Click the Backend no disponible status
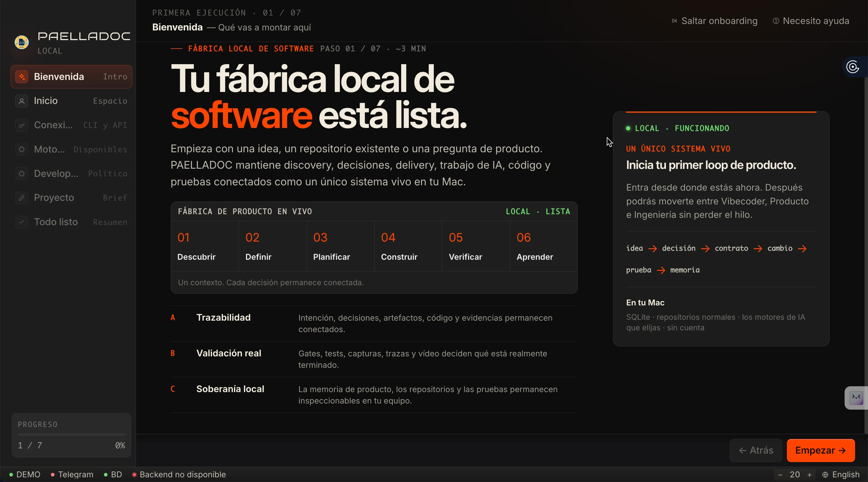The width and height of the screenshot is (868, 482). tap(179, 475)
